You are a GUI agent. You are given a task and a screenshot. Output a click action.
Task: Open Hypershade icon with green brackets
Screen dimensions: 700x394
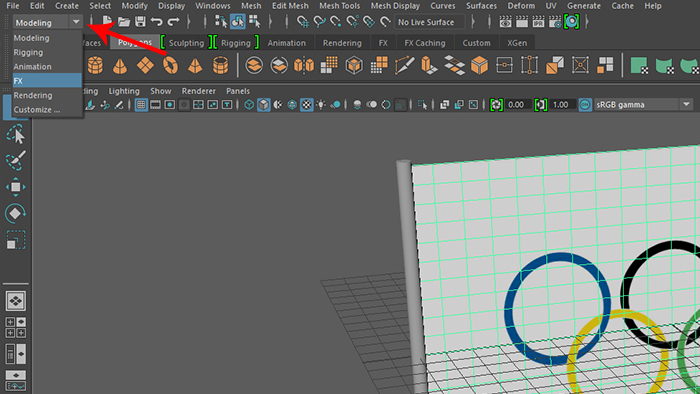click(x=571, y=21)
